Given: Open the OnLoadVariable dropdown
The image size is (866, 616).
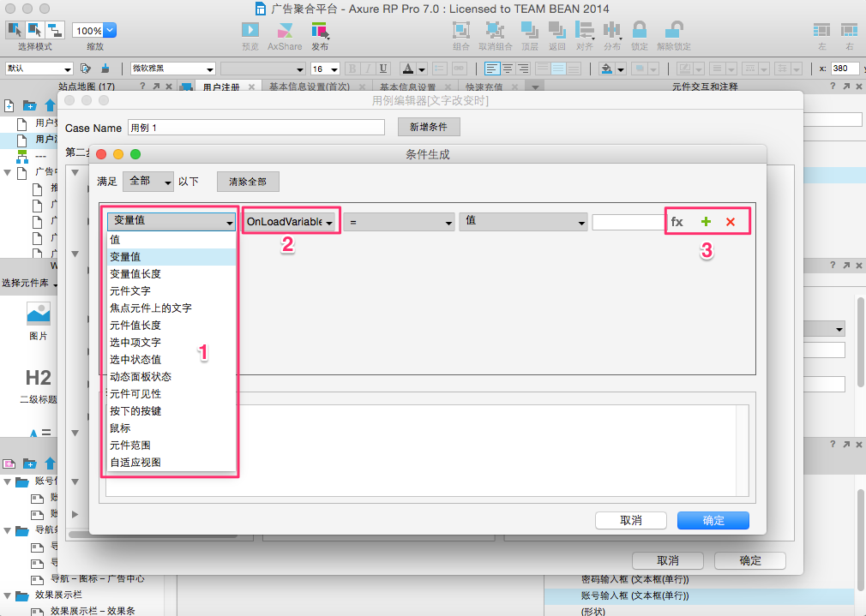Looking at the screenshot, I should 290,222.
